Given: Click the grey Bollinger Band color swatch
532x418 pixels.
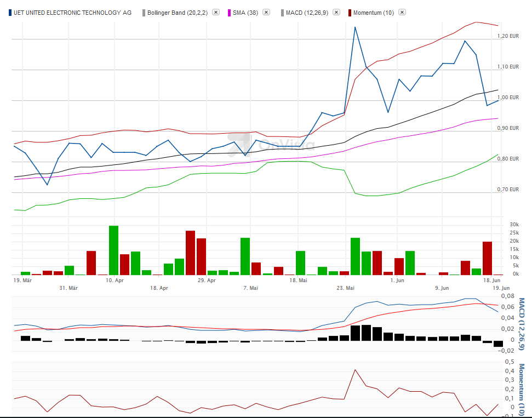Looking at the screenshot, I should tap(144, 13).
